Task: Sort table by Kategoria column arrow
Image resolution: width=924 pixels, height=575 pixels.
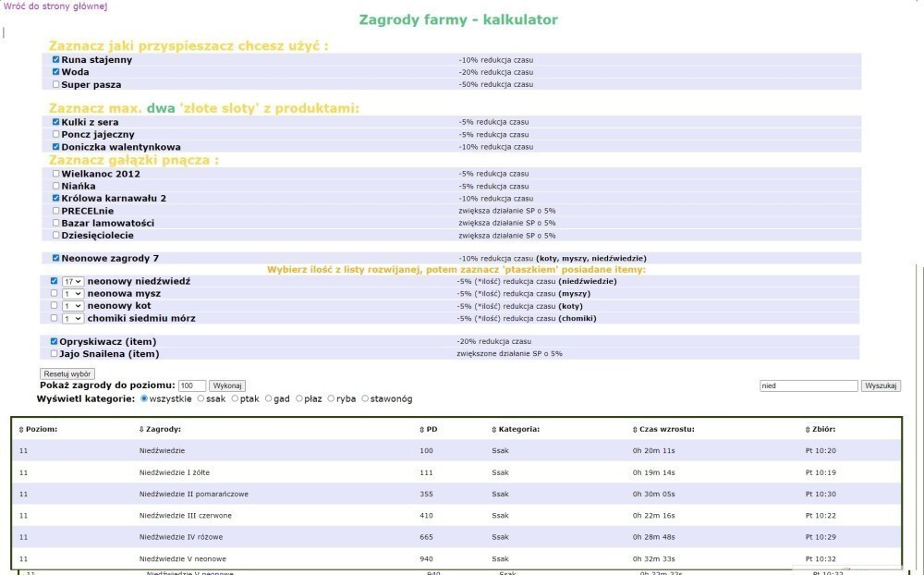Action: 494,430
